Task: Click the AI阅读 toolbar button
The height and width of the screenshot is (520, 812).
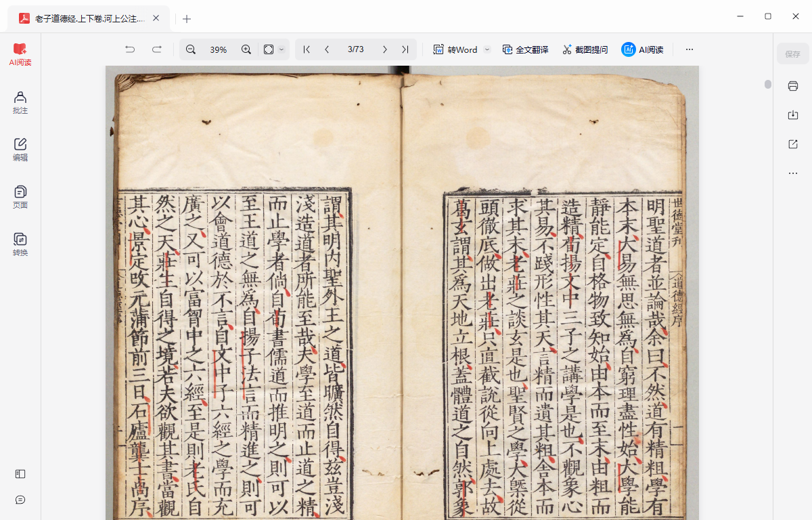Action: point(642,49)
